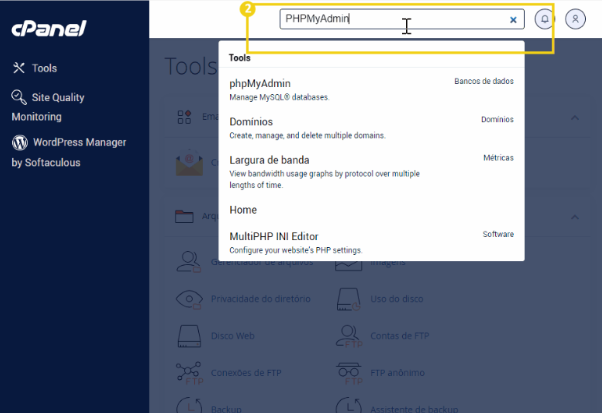
Task: Click the Site Quality magnifier icon
Action: pos(19,97)
